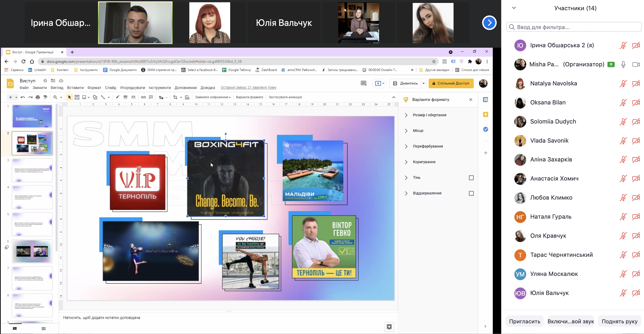Open comment history icon near Дивитись

(363, 83)
